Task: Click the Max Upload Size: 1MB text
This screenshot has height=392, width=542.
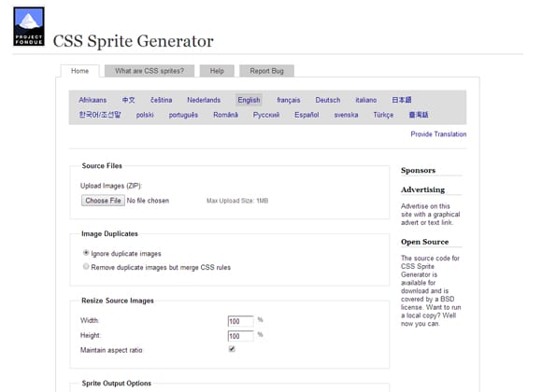Action: coord(237,201)
